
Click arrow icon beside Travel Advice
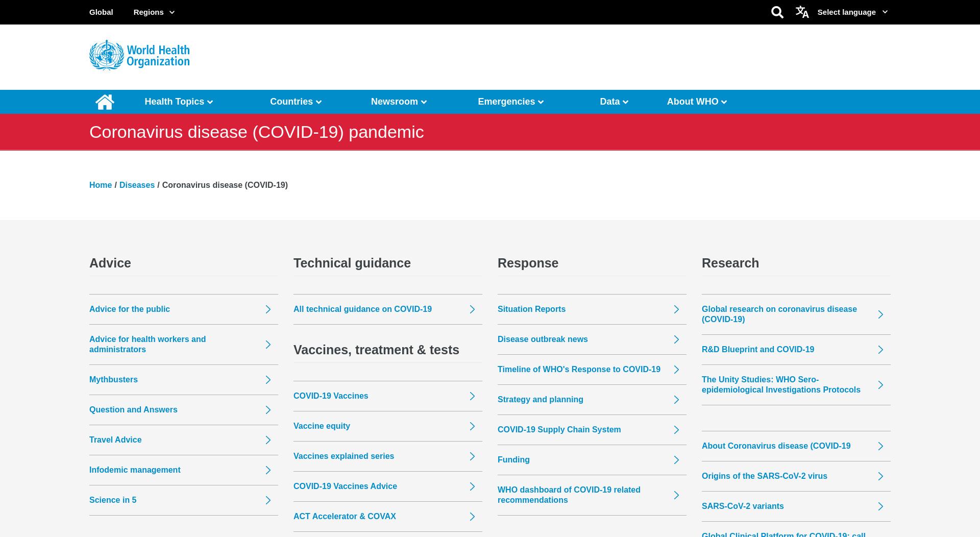point(268,440)
